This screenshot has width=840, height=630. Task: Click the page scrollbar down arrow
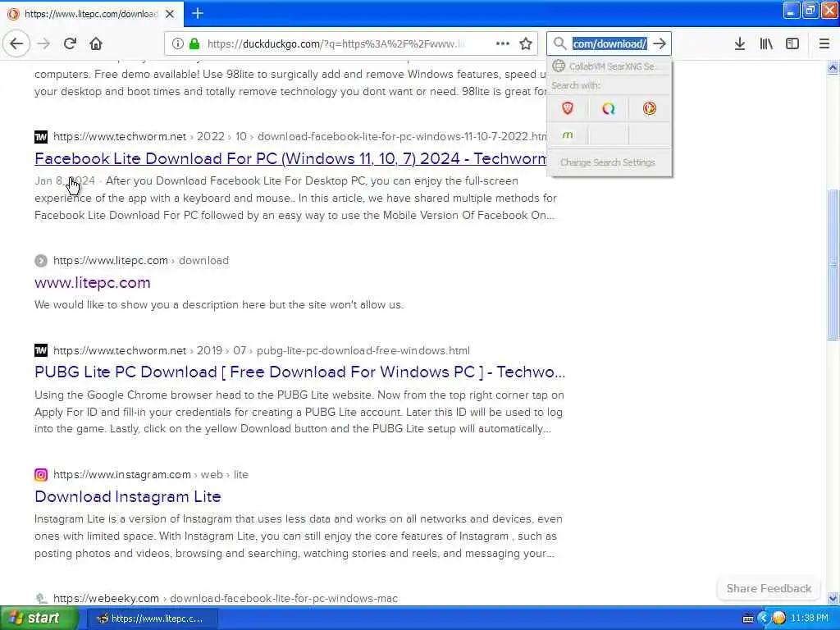coord(833,598)
